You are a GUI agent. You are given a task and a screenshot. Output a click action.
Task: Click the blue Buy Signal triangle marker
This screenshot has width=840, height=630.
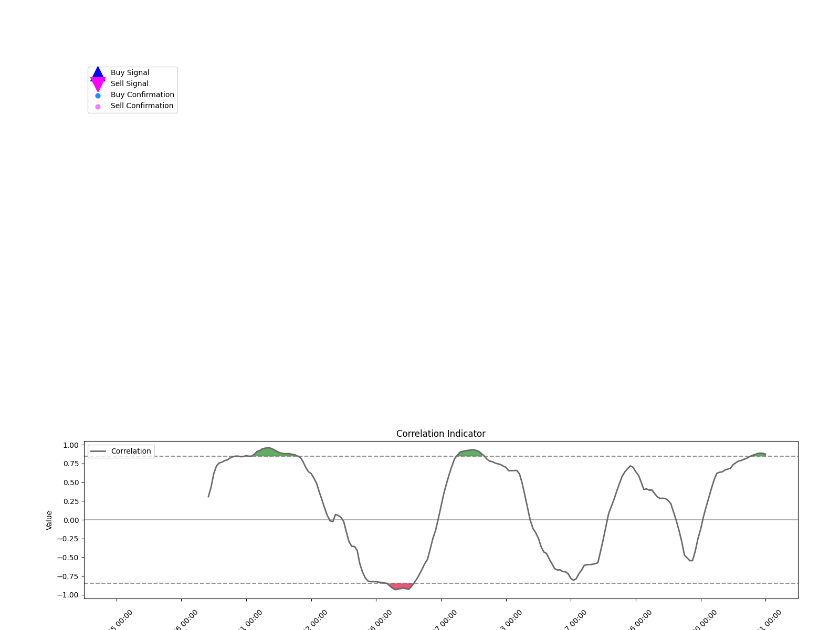click(x=98, y=73)
